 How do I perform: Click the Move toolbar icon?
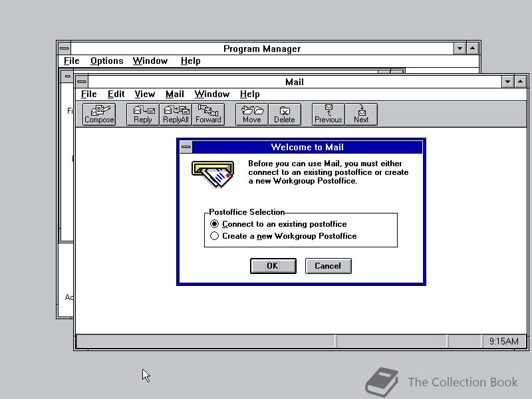(x=252, y=114)
